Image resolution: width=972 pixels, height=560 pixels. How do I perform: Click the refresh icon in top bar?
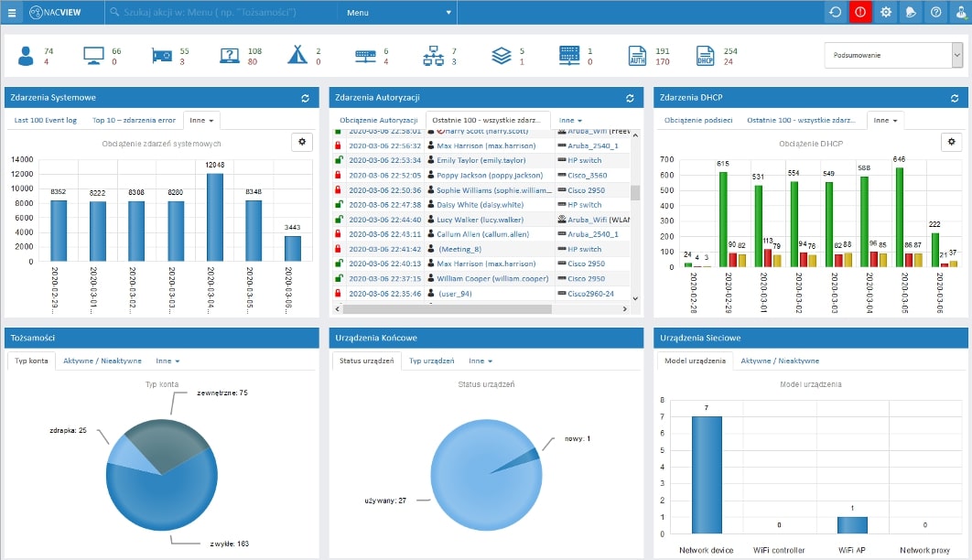[x=835, y=13]
